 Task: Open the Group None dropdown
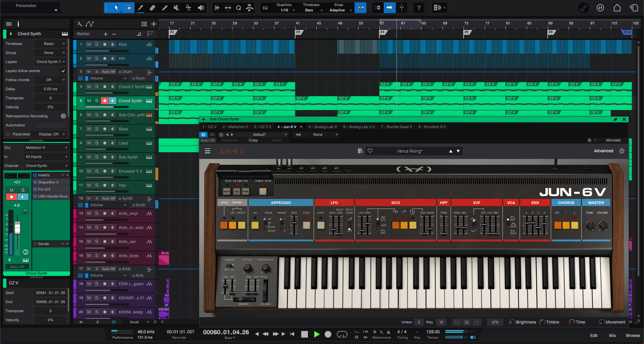51,53
